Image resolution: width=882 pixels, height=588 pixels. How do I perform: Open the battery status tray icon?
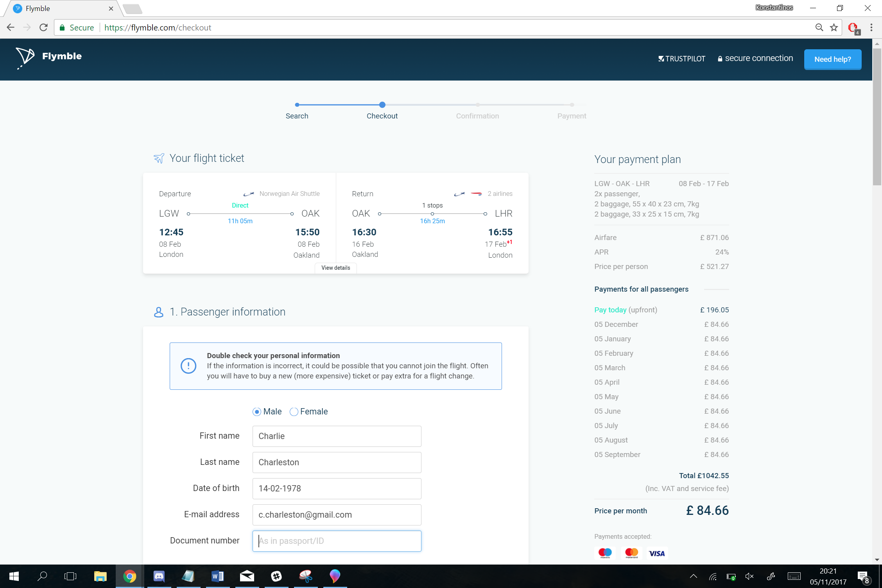731,576
